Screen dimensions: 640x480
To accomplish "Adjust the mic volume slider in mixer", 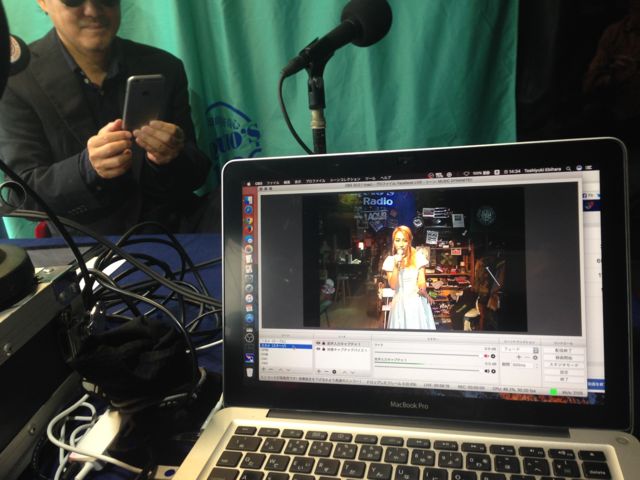I will pos(427,353).
